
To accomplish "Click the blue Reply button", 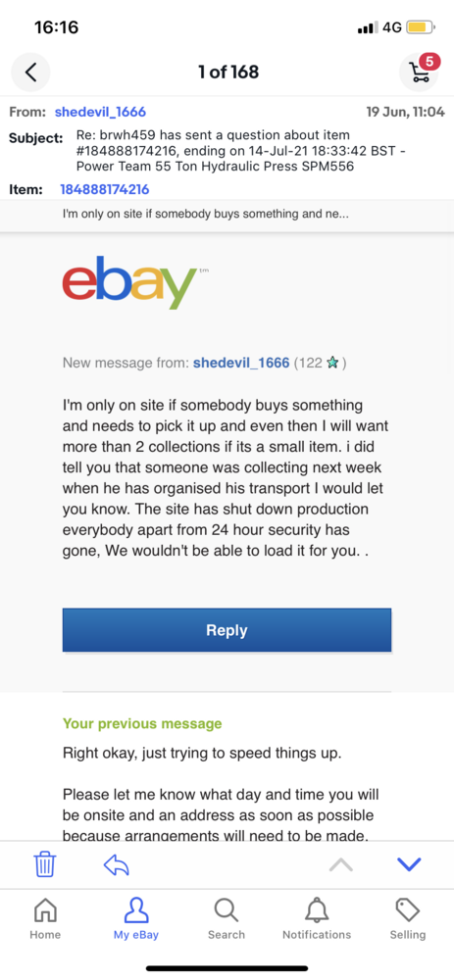I will 227,630.
